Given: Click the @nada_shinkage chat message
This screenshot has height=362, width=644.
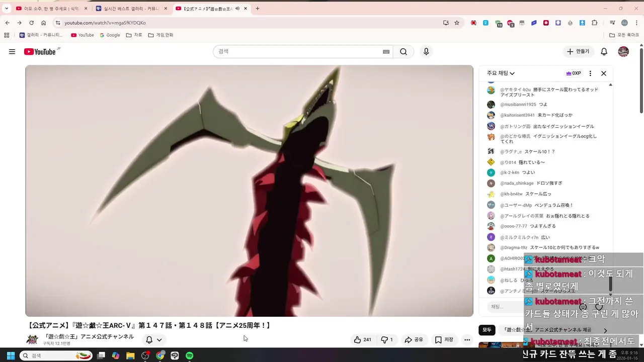Looking at the screenshot, I should [x=531, y=184].
